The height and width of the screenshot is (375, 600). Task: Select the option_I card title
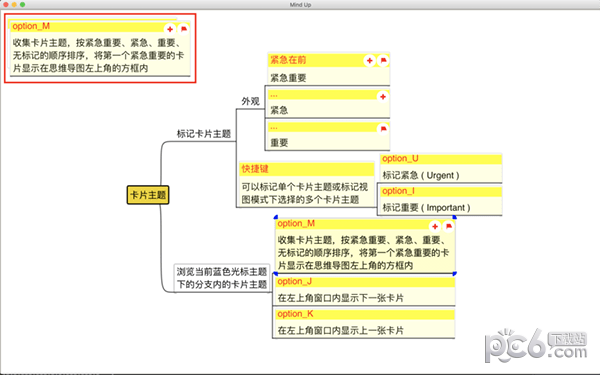[x=398, y=191]
